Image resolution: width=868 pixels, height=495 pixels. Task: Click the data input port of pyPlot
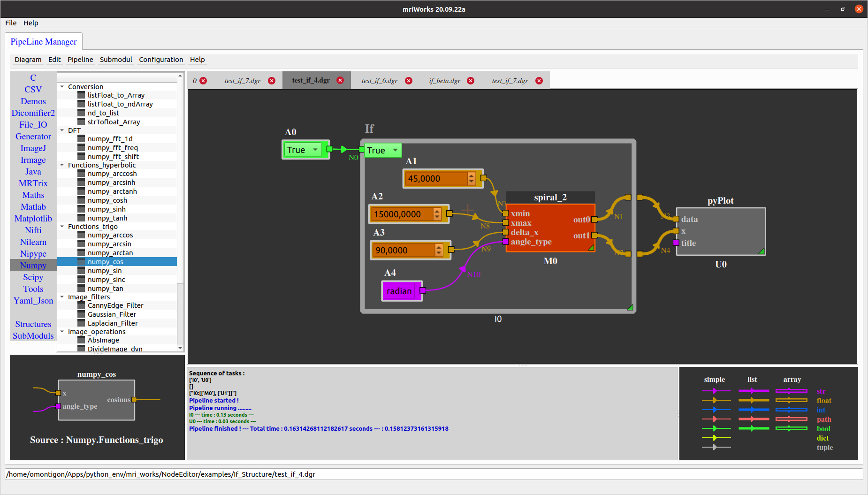(x=676, y=219)
